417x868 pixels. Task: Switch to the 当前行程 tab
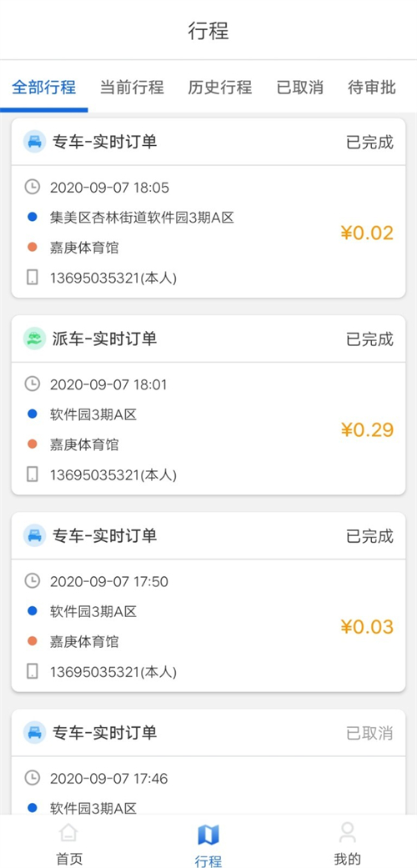[132, 88]
